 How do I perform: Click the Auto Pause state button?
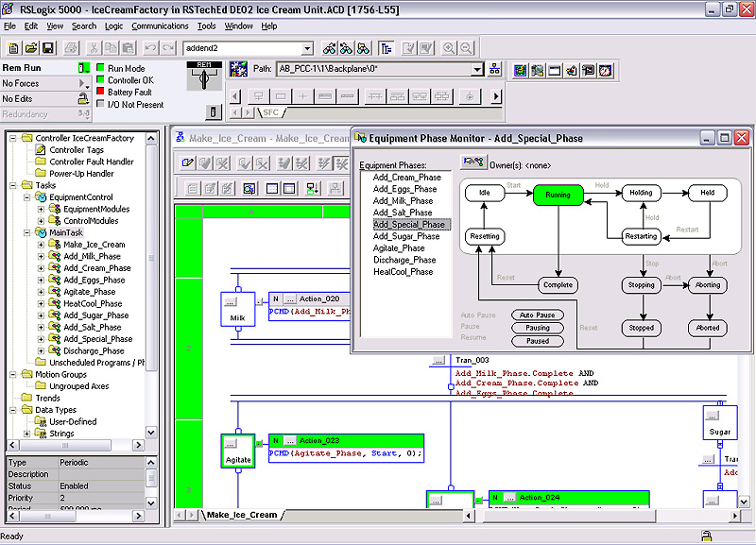pyautogui.click(x=537, y=315)
